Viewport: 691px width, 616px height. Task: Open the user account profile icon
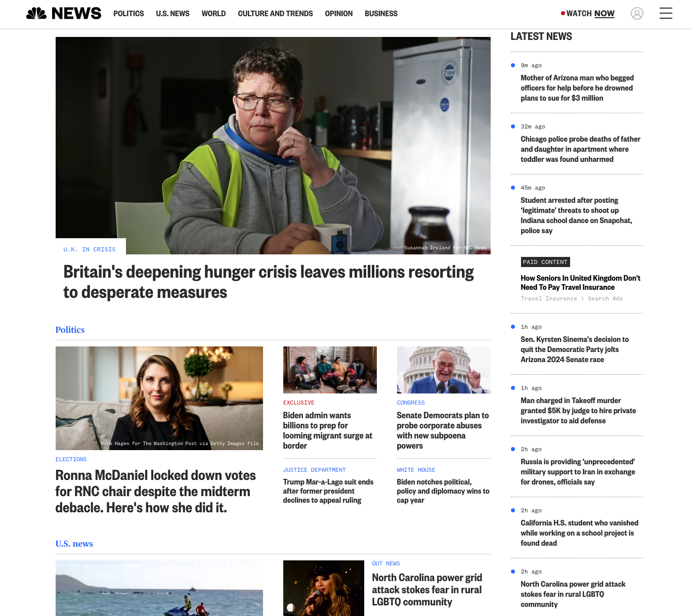(637, 13)
